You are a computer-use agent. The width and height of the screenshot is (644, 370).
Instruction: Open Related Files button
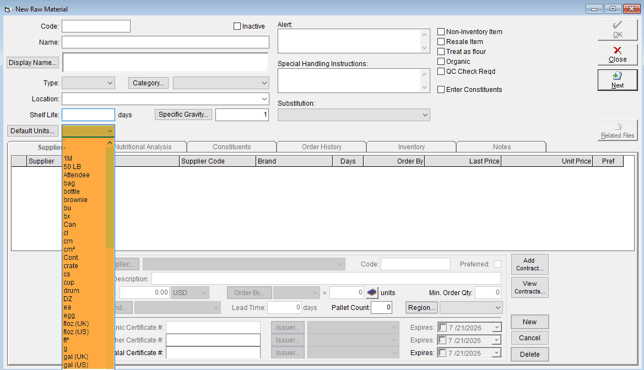pyautogui.click(x=617, y=131)
